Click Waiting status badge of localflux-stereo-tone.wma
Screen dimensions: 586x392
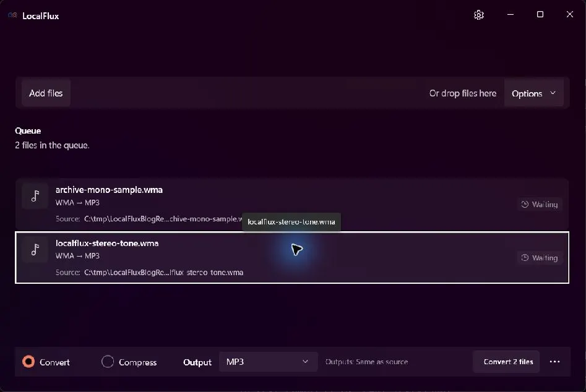coord(540,258)
